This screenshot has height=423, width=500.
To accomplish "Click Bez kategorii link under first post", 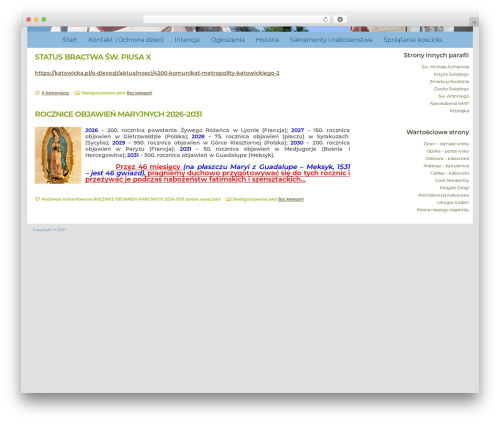I will pyautogui.click(x=139, y=93).
